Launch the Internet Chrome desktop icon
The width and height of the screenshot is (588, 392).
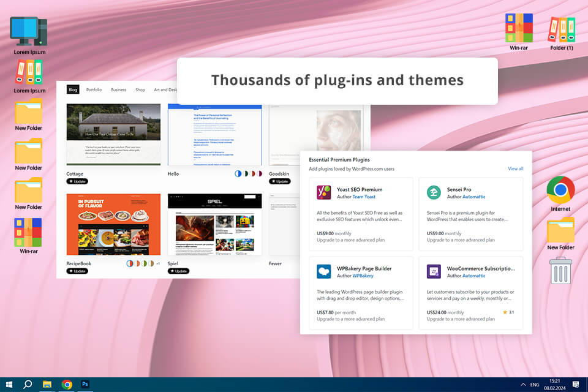560,190
